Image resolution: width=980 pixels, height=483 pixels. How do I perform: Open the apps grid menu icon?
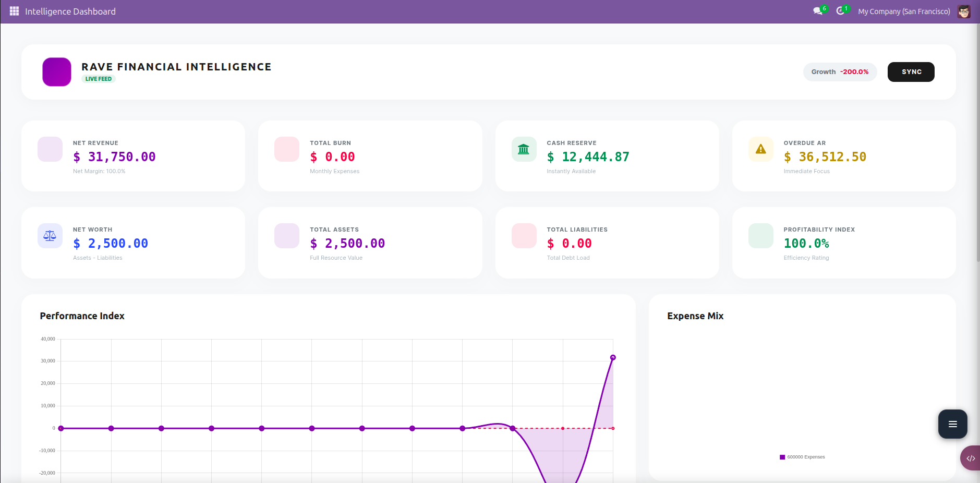coord(14,11)
